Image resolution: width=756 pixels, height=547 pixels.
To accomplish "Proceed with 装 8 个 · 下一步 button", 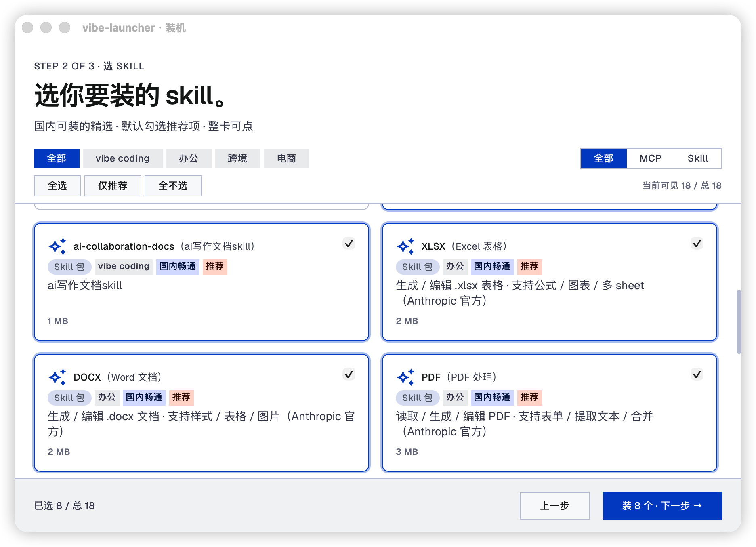I will (662, 506).
